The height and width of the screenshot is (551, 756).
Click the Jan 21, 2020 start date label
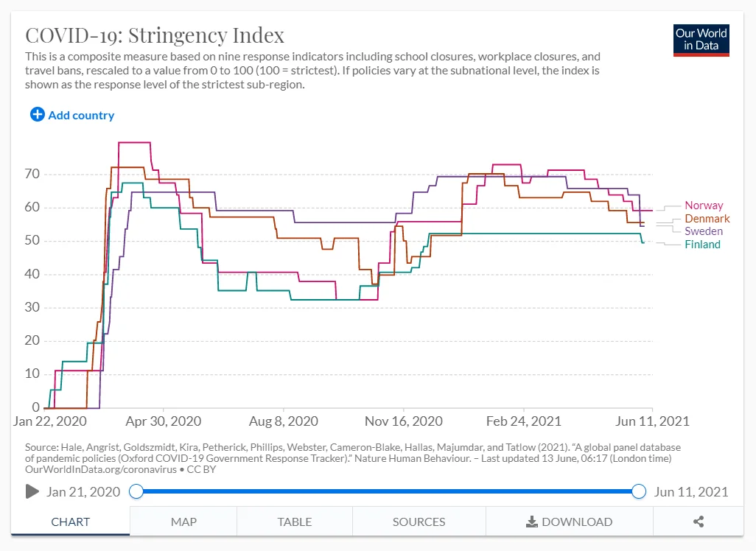click(x=83, y=491)
